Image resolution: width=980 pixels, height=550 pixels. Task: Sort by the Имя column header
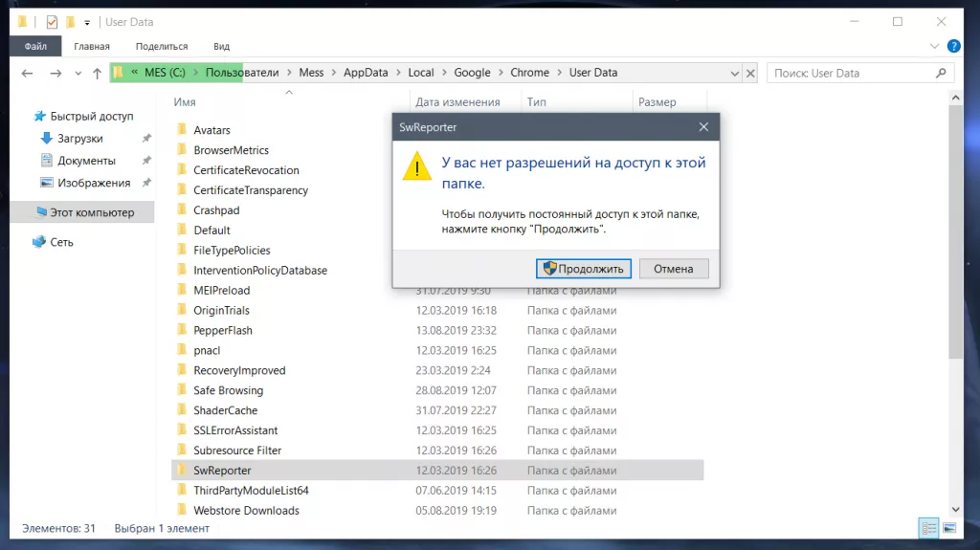point(185,102)
